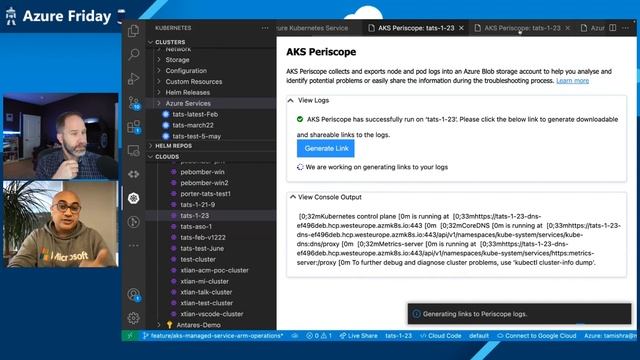Click Cloud Code status bar item
Viewport: 640px width, 360px height.
[x=441, y=336]
